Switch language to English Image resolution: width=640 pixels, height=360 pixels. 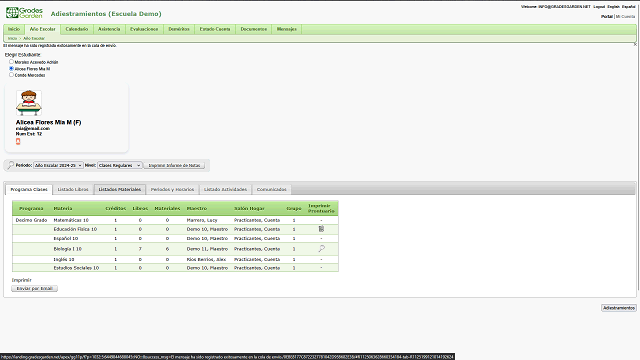tap(613, 7)
